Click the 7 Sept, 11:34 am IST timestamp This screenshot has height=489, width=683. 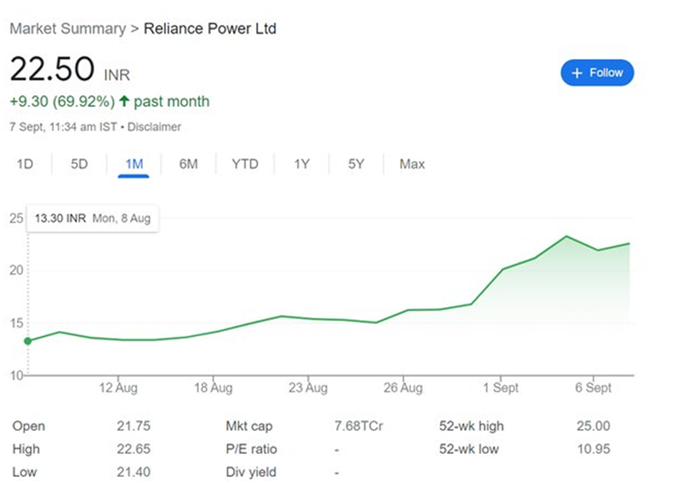[63, 127]
